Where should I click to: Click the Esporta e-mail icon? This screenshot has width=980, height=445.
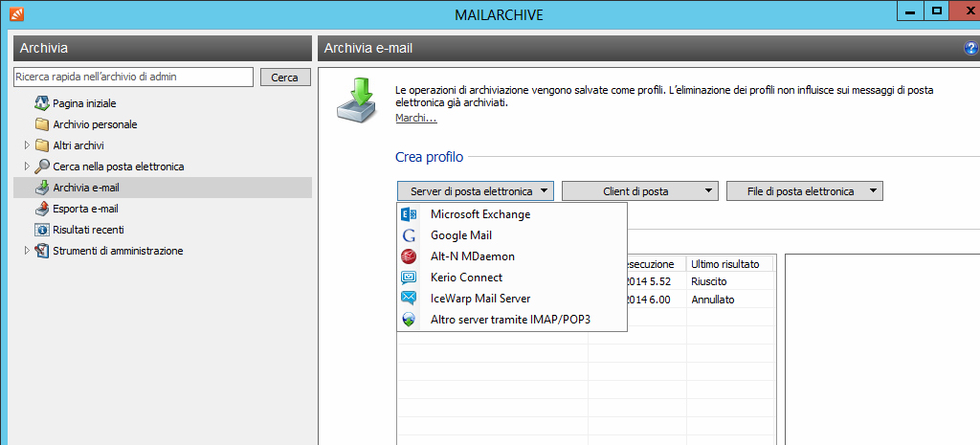(x=42, y=209)
